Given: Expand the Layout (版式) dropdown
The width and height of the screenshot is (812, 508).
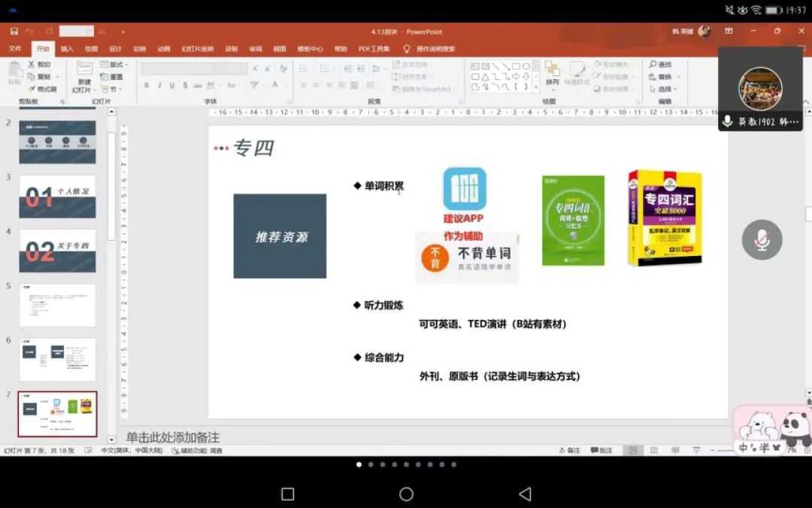Looking at the screenshot, I should pos(115,65).
